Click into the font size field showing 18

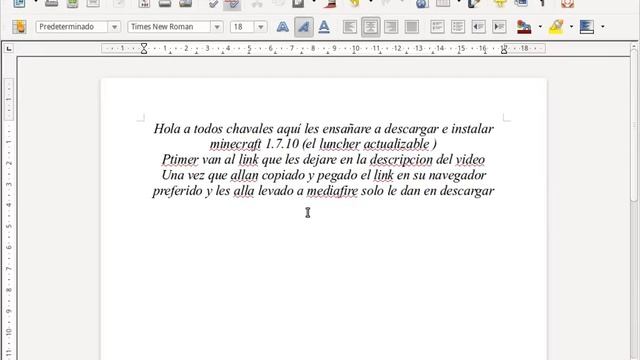point(242,27)
